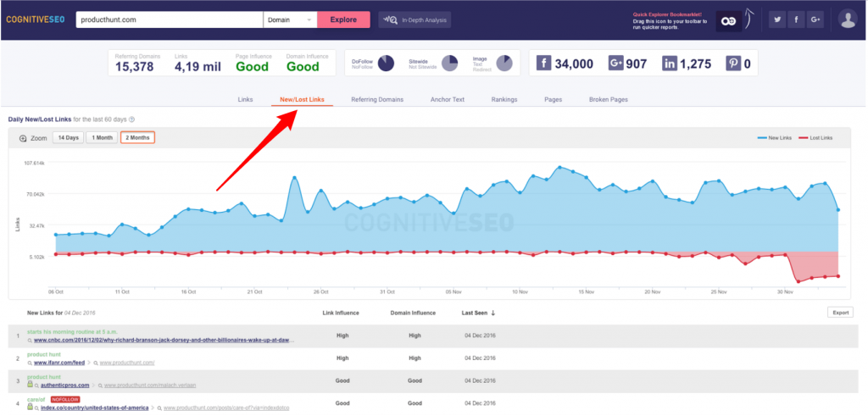This screenshot has width=868, height=416.
Task: Click the Domain Influence Good value in summary
Action: point(303,67)
